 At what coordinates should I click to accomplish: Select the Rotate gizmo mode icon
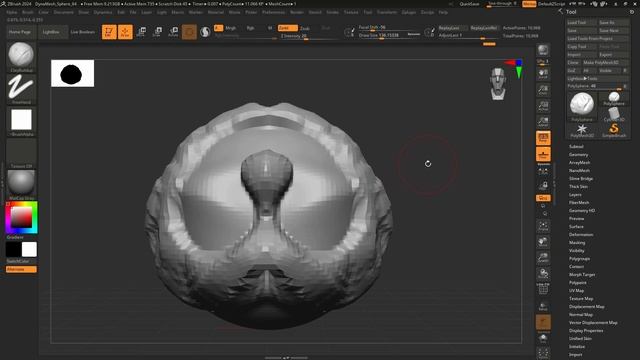coord(173,32)
